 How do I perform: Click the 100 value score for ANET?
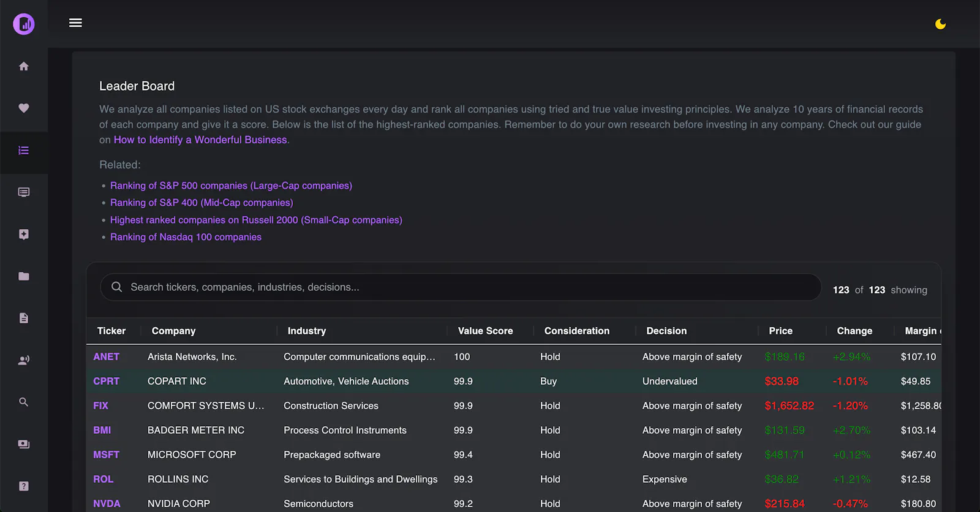(x=462, y=356)
